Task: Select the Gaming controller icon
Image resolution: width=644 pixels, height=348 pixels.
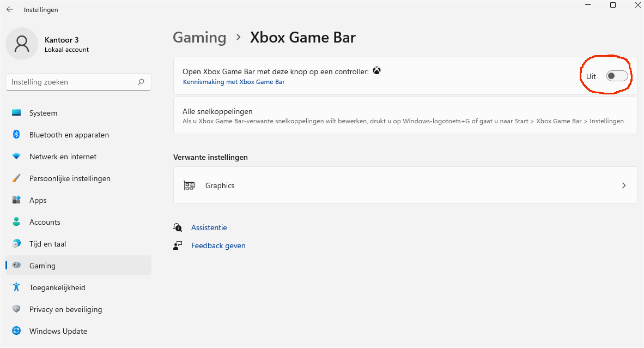Action: (16, 265)
